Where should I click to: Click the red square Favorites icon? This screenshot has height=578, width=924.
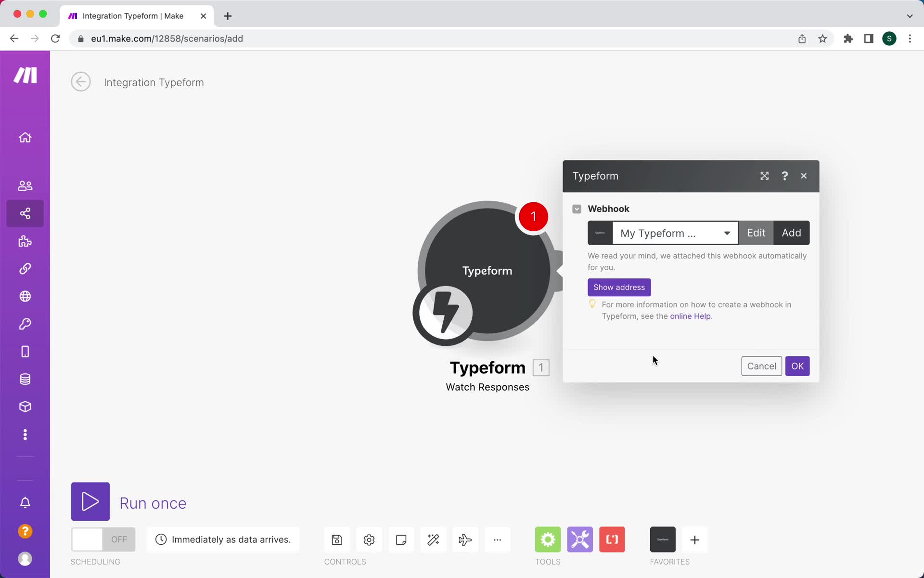pyautogui.click(x=612, y=539)
